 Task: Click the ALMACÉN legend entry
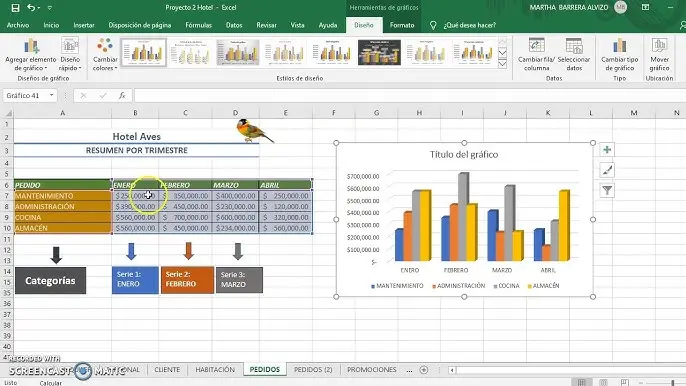pyautogui.click(x=544, y=286)
